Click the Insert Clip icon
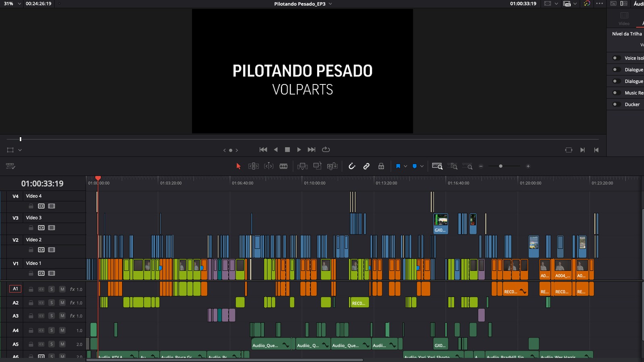The height and width of the screenshot is (362, 644). click(302, 166)
